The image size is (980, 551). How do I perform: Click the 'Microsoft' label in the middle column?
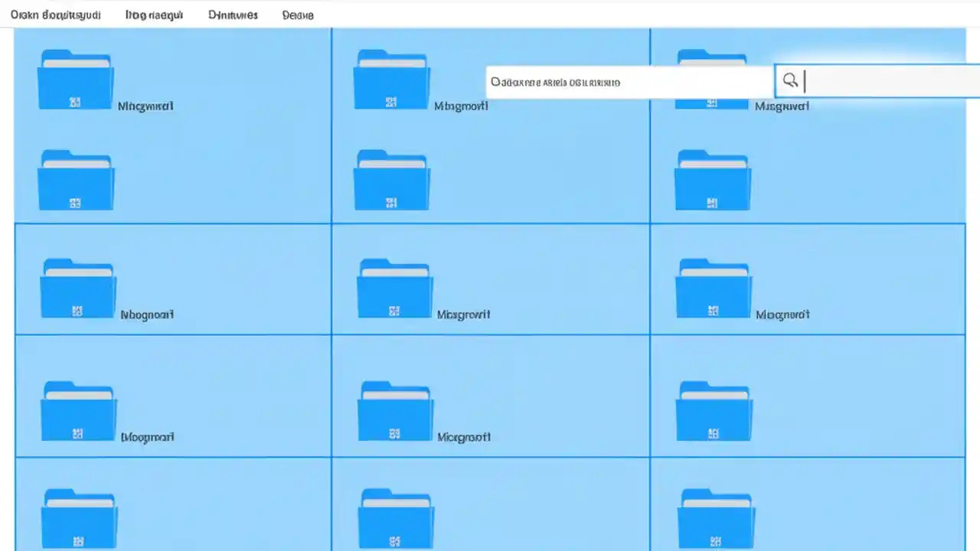point(461,106)
